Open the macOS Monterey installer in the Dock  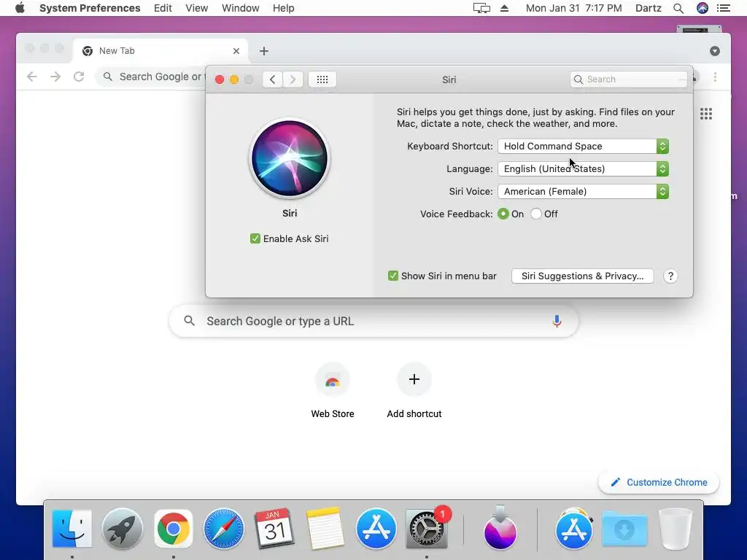[500, 529]
